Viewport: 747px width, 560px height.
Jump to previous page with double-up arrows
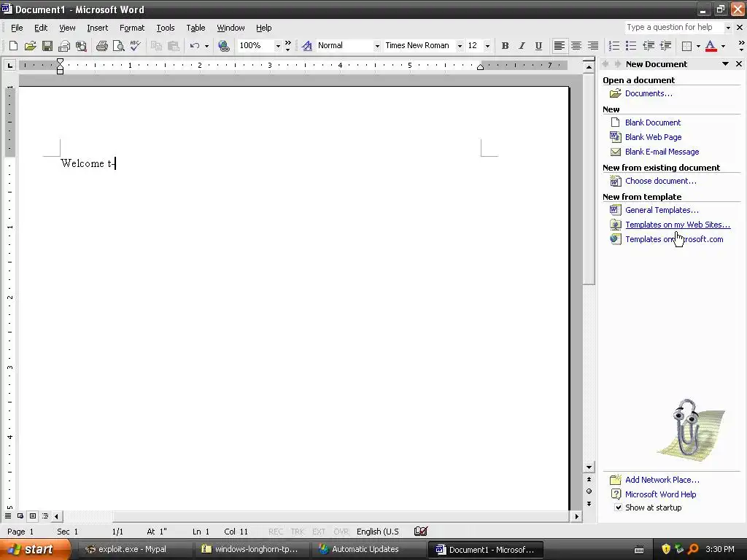pyautogui.click(x=589, y=479)
